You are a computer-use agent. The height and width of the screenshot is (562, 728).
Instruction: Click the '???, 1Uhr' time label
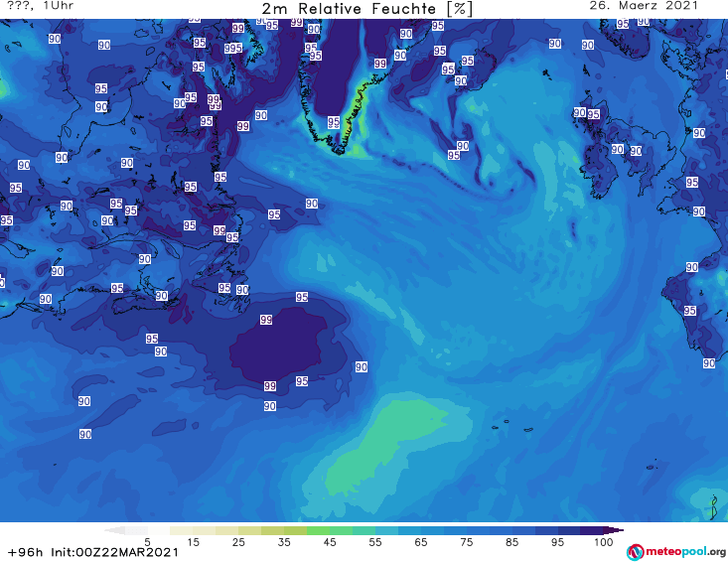(40, 6)
